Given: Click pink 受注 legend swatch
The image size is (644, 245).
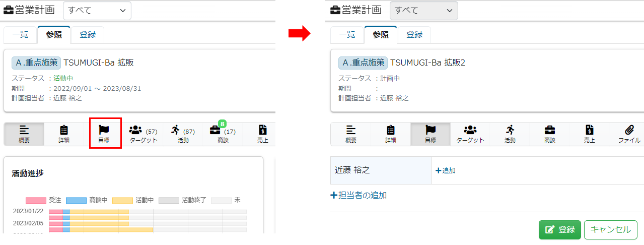Looking at the screenshot, I should [x=36, y=200].
